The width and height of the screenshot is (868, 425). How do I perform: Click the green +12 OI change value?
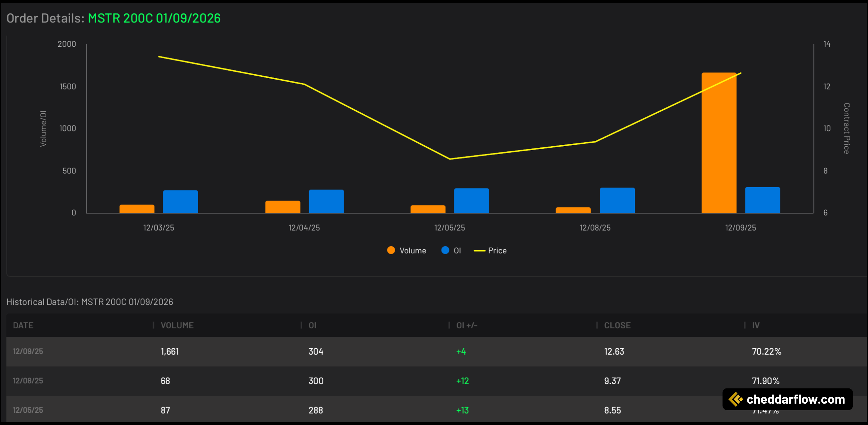click(x=463, y=380)
